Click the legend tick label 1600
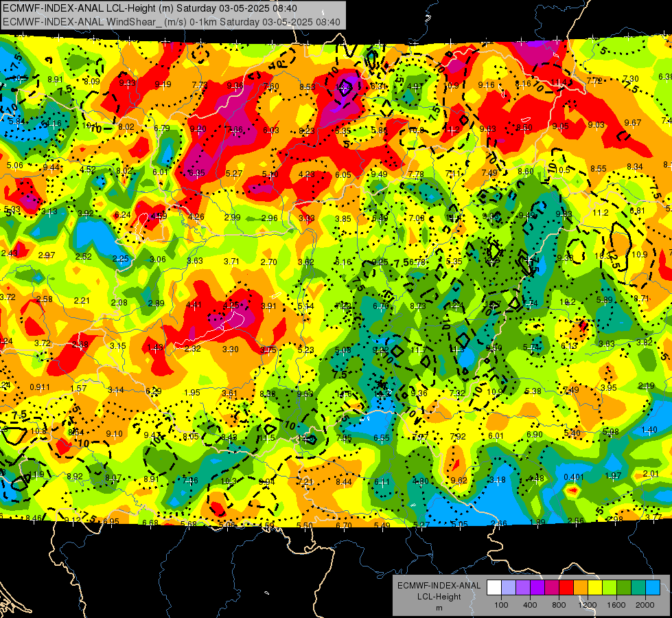Screen dimensions: 672x618 point(616,605)
